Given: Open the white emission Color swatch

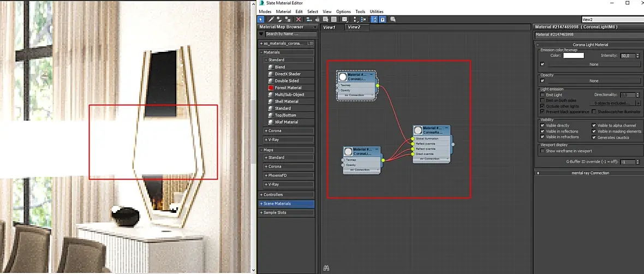Looking at the screenshot, I should pyautogui.click(x=574, y=56).
